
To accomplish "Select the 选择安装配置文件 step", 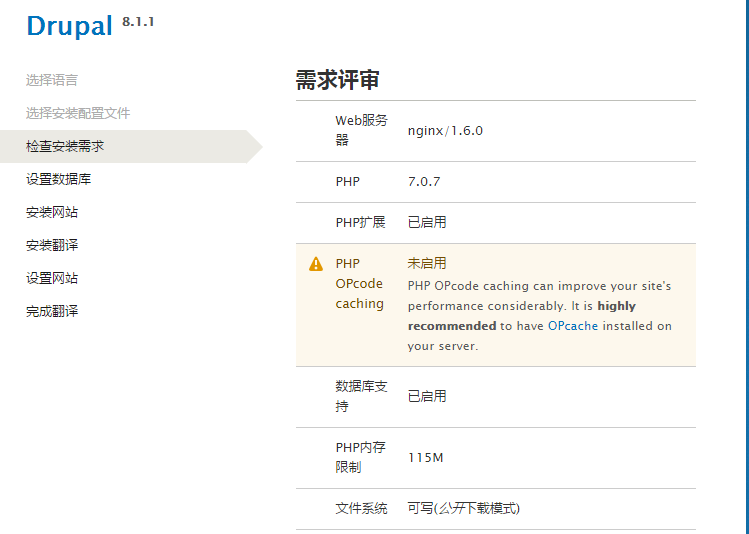I will pos(78,113).
